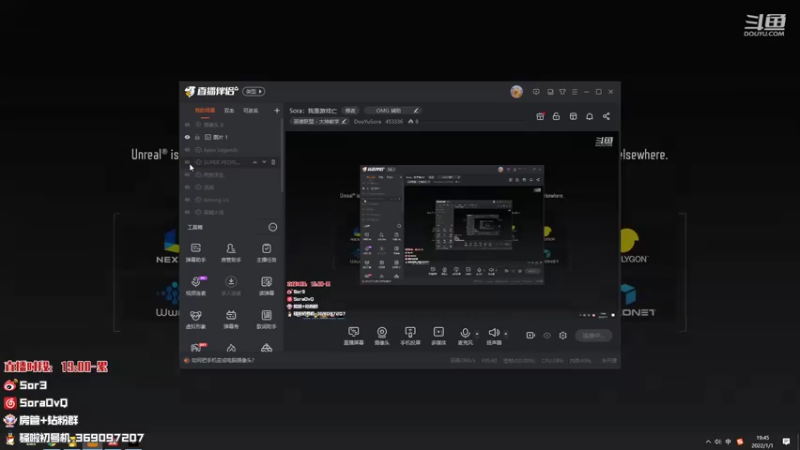800x450 pixels.
Task: Select the first scene tab in orange
Action: tap(205, 110)
